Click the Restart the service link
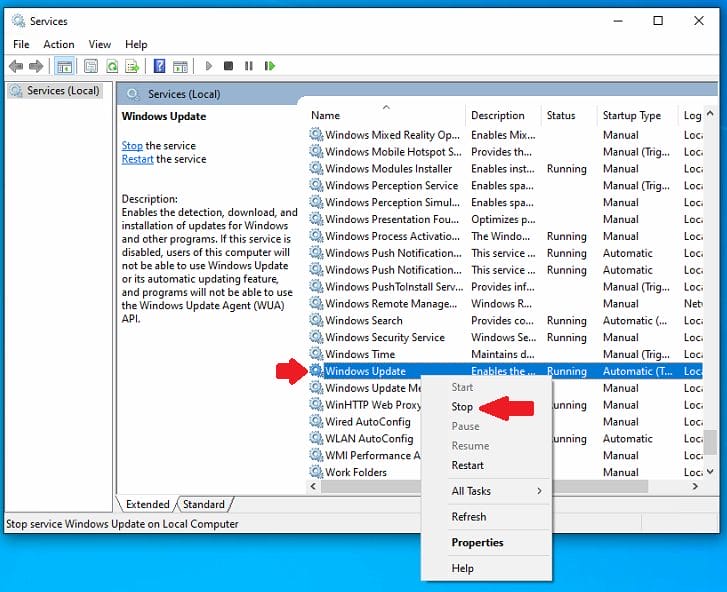727x592 pixels. 138,159
